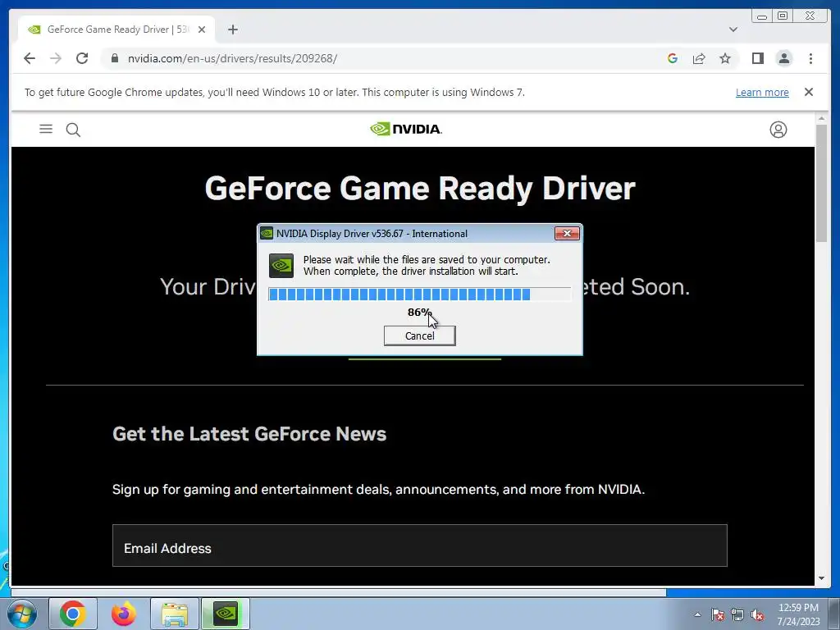
Task: Dismiss the Chrome update notification bar
Action: pyautogui.click(x=809, y=92)
